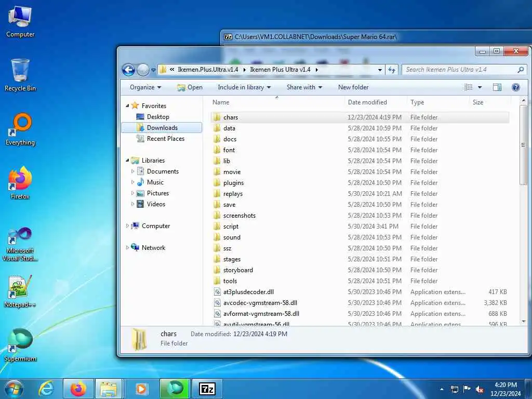Show hidden tray icons arrow
The width and height of the screenshot is (532, 399).
442,390
